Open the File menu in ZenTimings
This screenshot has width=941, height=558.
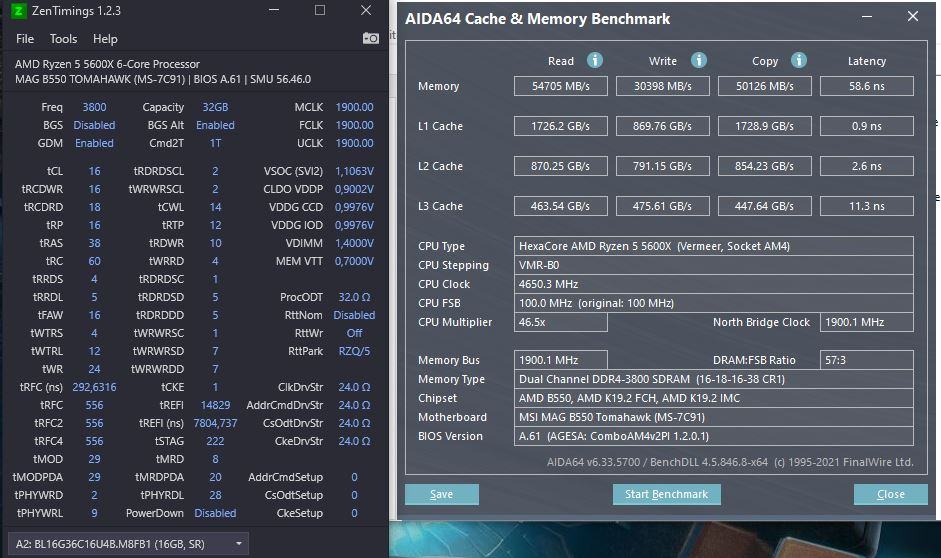[25, 39]
